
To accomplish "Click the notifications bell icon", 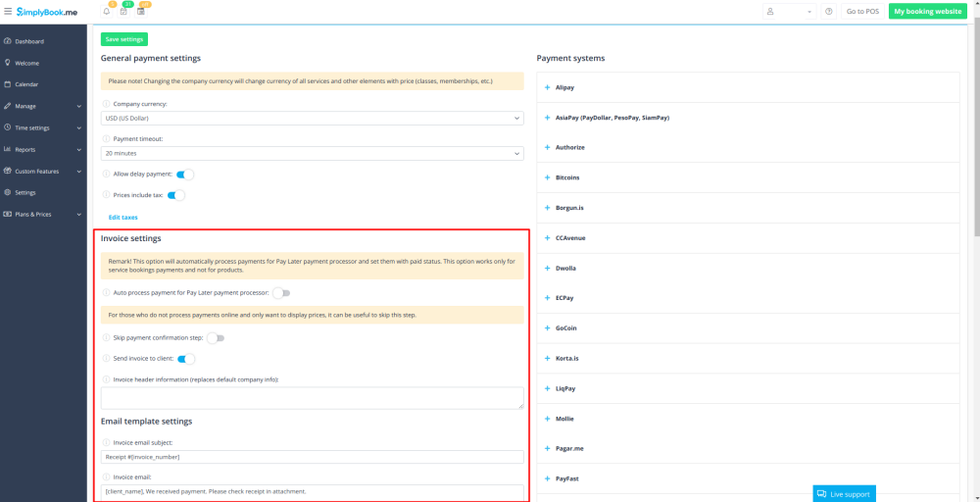I will click(106, 12).
